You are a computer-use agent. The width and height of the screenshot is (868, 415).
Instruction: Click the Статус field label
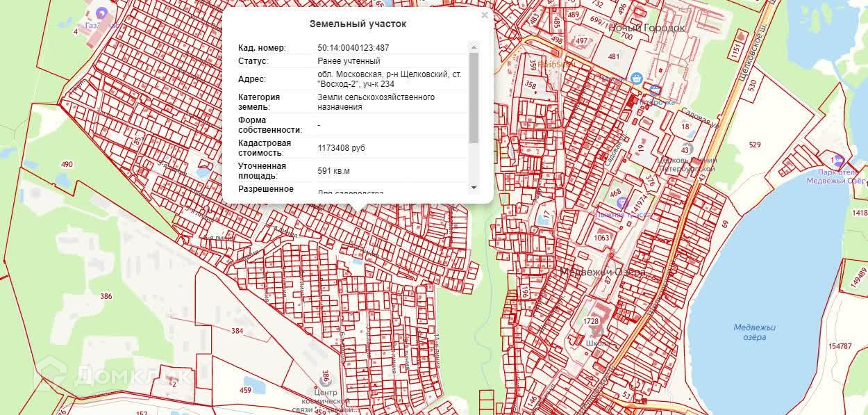click(253, 61)
